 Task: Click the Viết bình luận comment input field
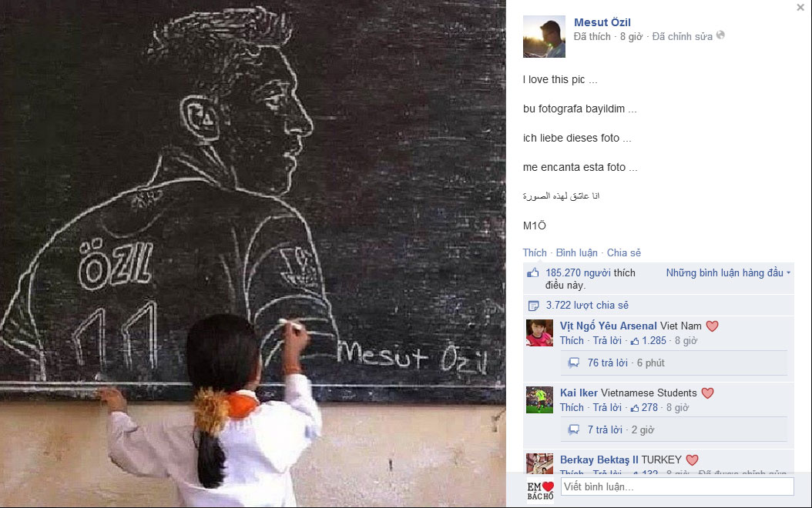click(x=677, y=486)
